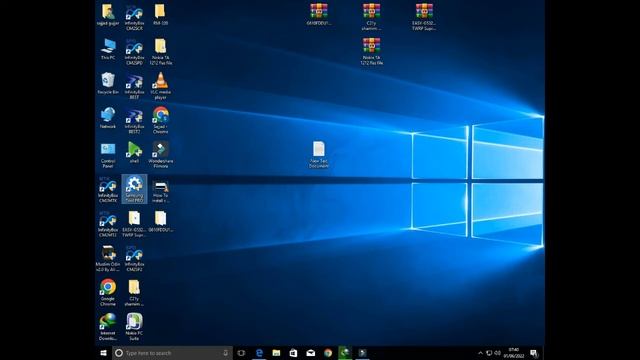The height and width of the screenshot is (360, 640).
Task: Open the taskbar clock and date
Action: [514, 353]
